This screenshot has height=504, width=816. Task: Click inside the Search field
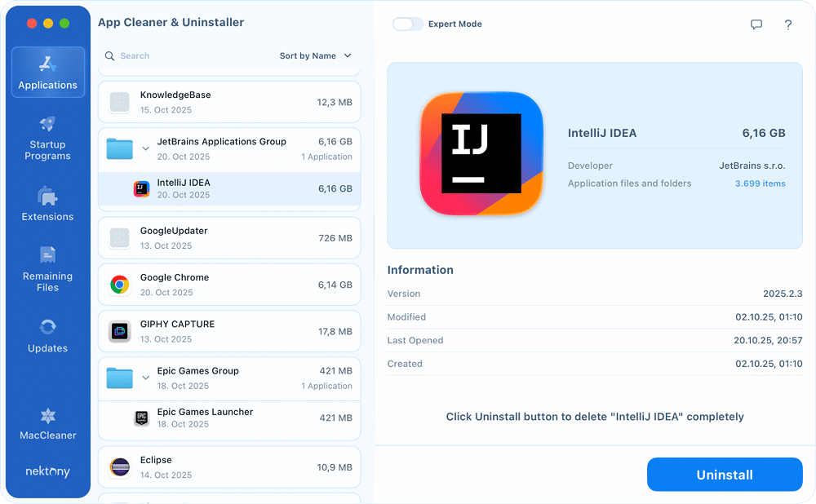point(163,55)
